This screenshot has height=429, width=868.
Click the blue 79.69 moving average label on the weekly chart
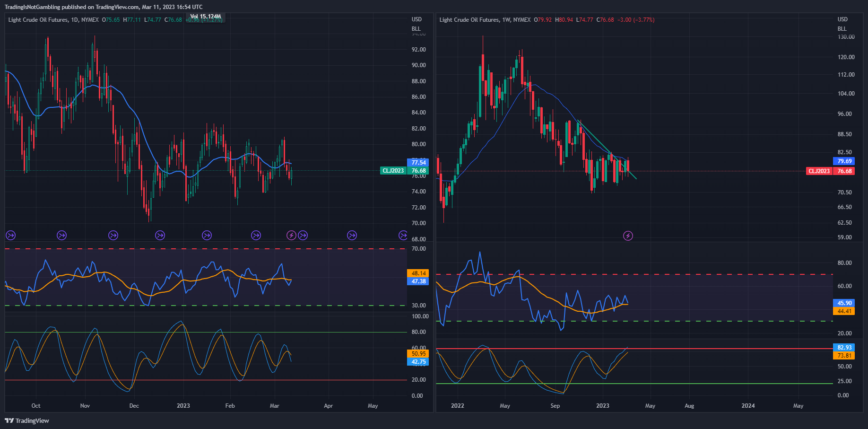(x=844, y=161)
